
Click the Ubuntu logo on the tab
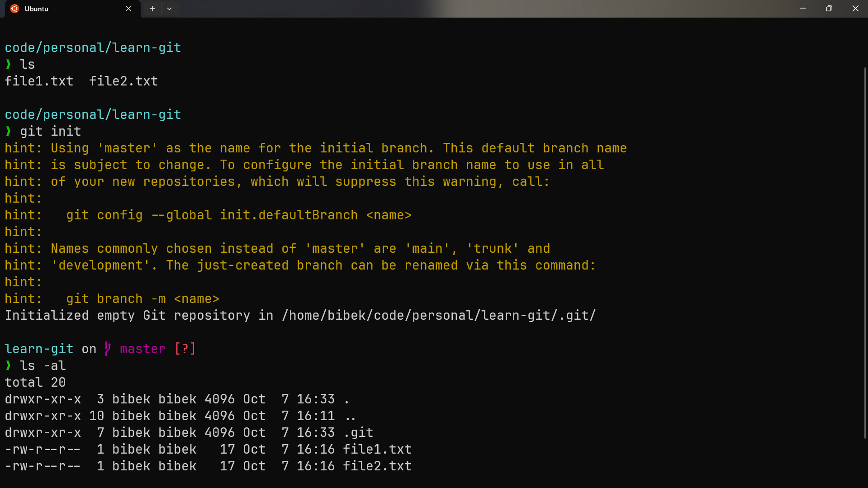[14, 9]
